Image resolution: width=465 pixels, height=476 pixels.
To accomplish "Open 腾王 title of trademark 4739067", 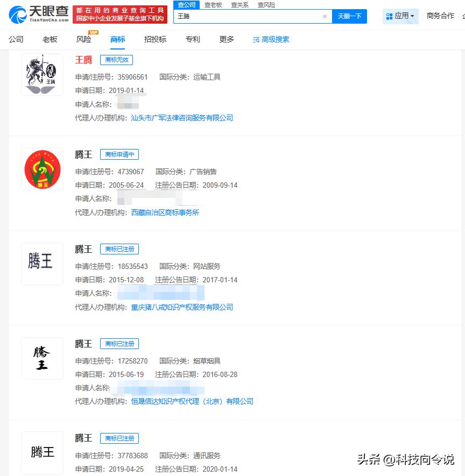I will [83, 154].
